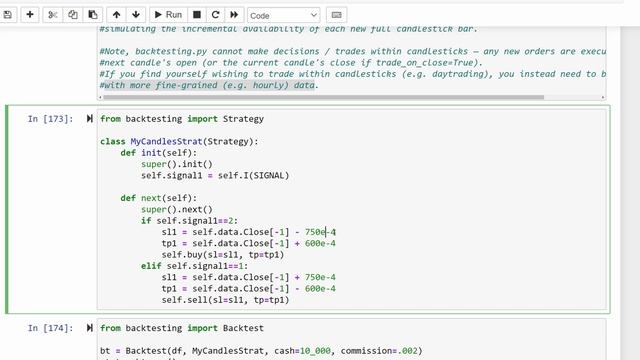
Task: Click the comment starting '#Note, backtesting.py cannot'
Action: 353,51
